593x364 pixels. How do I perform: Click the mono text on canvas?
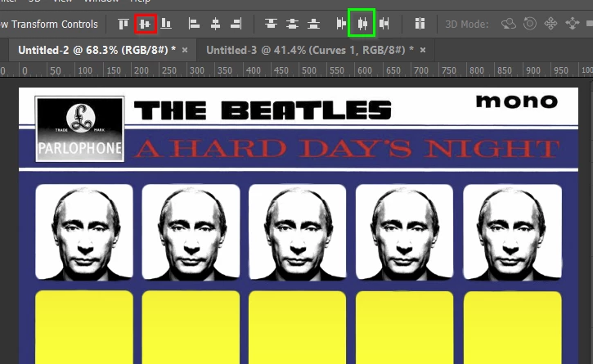[517, 101]
